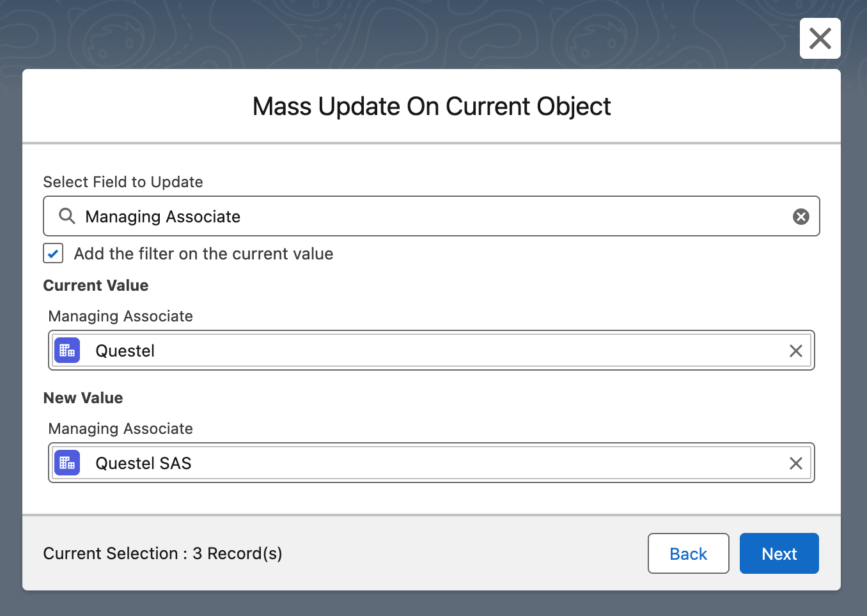Click the account icon beside Questel SAS

[67, 463]
